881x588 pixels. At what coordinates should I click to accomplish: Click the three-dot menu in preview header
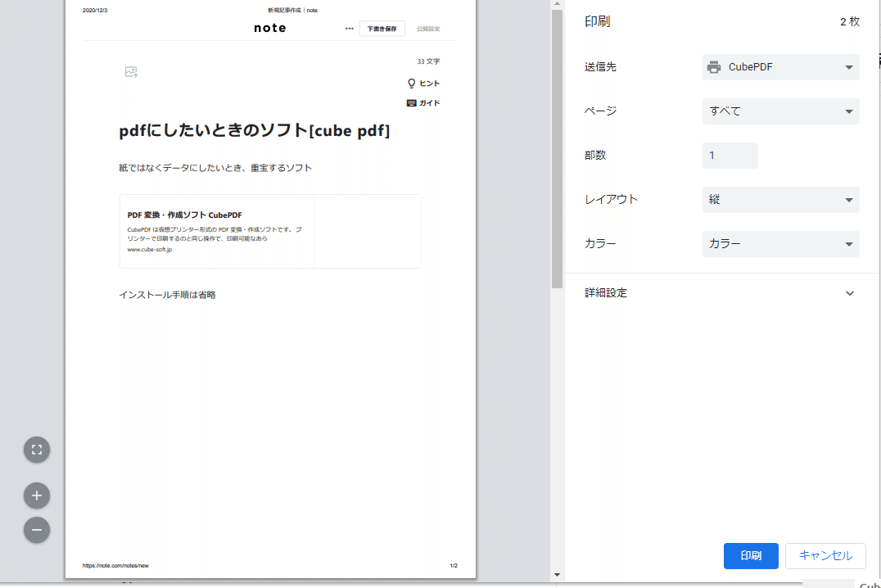click(350, 29)
